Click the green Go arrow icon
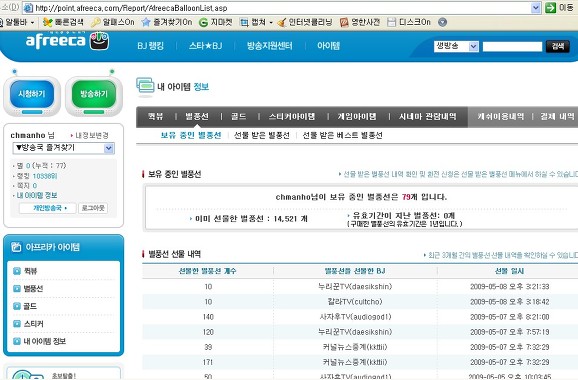578x380 pixels. point(550,8)
